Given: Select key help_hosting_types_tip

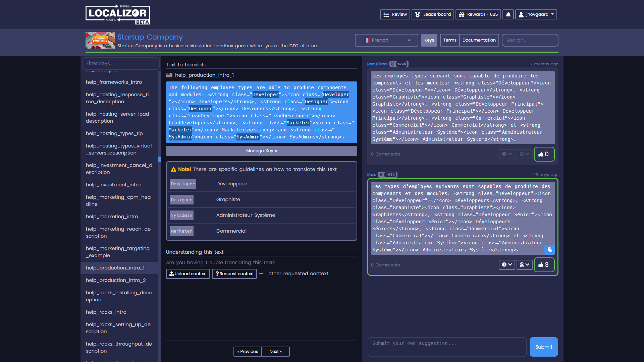Looking at the screenshot, I should coord(119,133).
